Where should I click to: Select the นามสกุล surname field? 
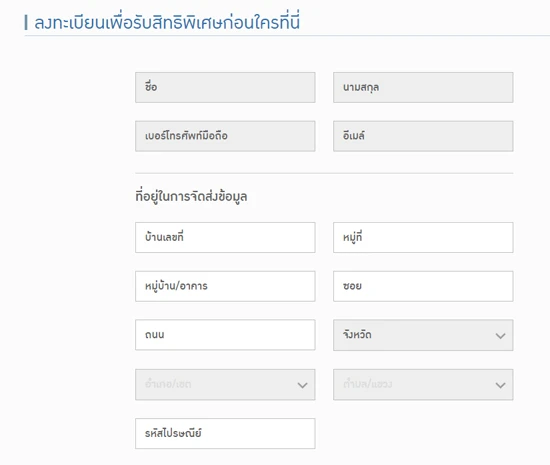[423, 87]
